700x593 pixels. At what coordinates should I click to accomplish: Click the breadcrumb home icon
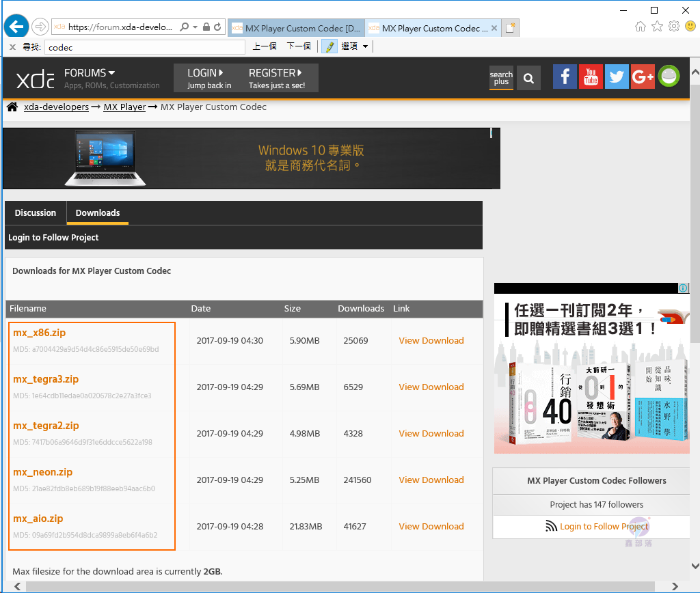pos(12,107)
